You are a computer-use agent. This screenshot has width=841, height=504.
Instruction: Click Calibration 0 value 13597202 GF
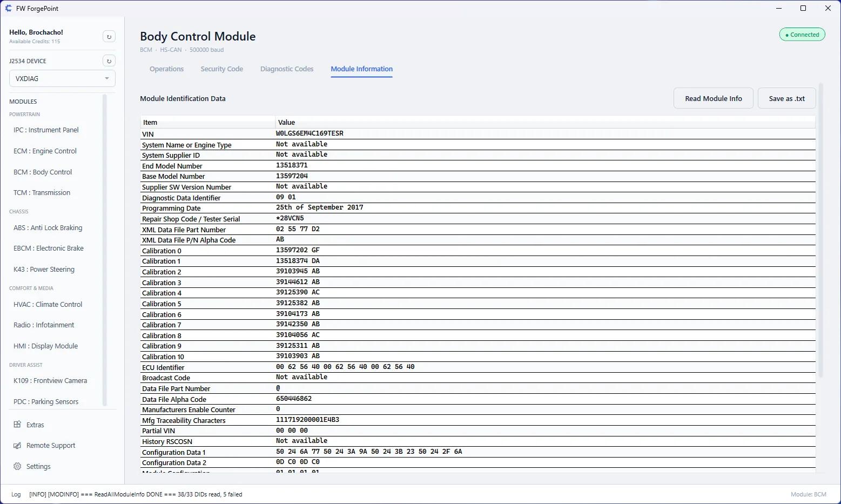tap(298, 250)
